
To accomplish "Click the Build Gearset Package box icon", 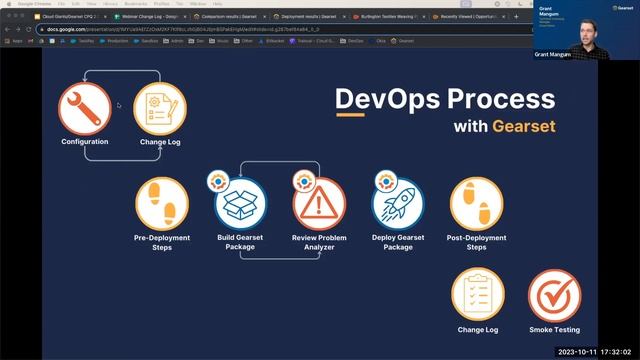I will click(240, 204).
